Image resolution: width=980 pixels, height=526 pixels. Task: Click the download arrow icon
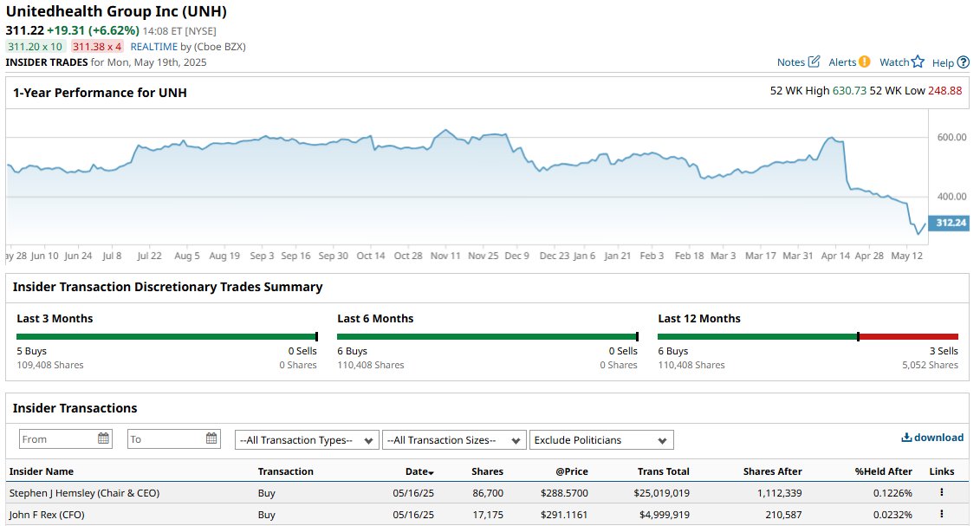pos(906,438)
